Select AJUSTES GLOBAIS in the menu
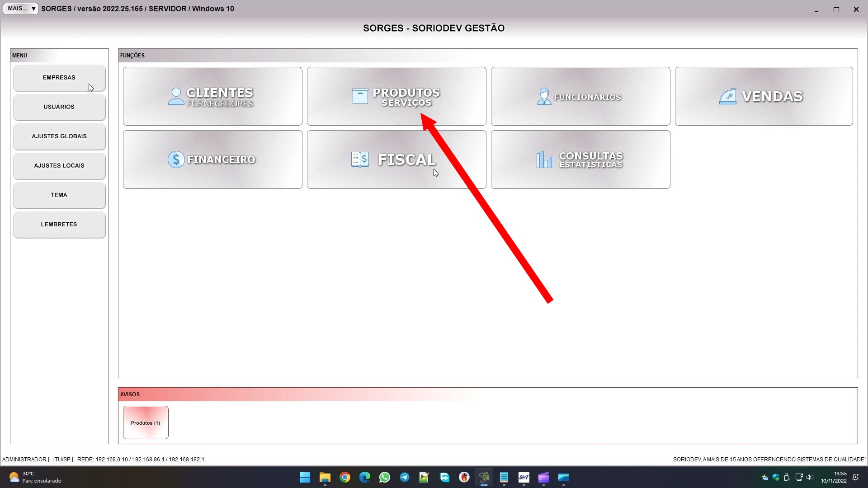This screenshot has height=488, width=868. (59, 136)
